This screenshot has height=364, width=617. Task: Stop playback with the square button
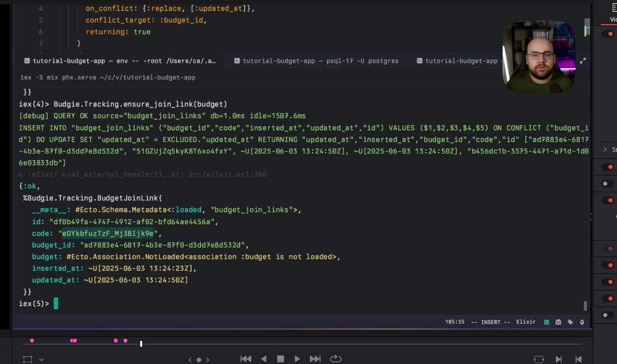280,359
